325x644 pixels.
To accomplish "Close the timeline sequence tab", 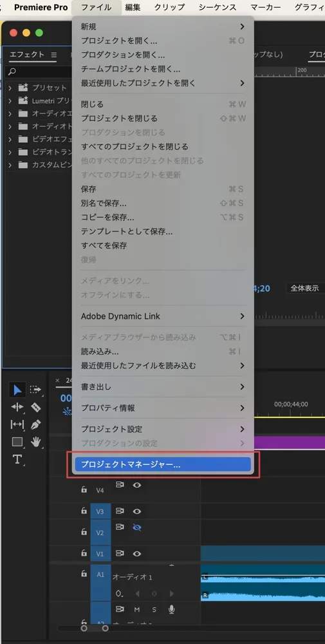I will pyautogui.click(x=57, y=381).
